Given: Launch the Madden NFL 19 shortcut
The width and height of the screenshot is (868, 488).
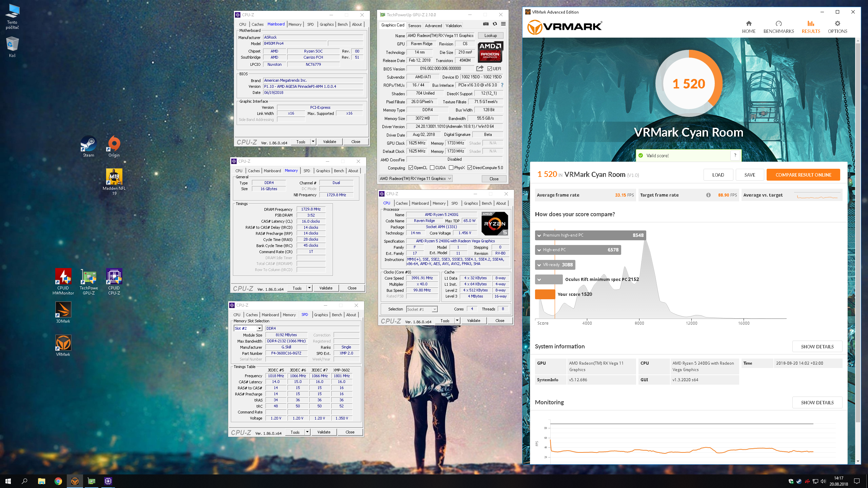Looking at the screenshot, I should point(114,182).
